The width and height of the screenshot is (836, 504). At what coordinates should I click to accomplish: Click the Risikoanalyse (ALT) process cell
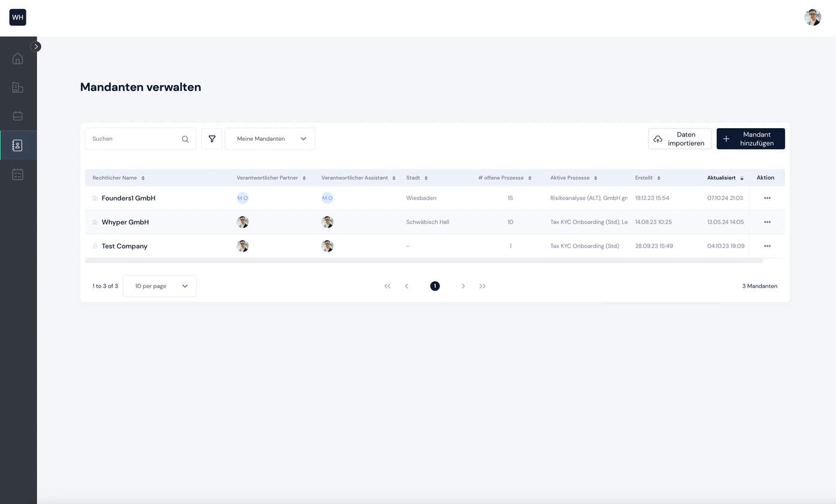click(x=589, y=198)
